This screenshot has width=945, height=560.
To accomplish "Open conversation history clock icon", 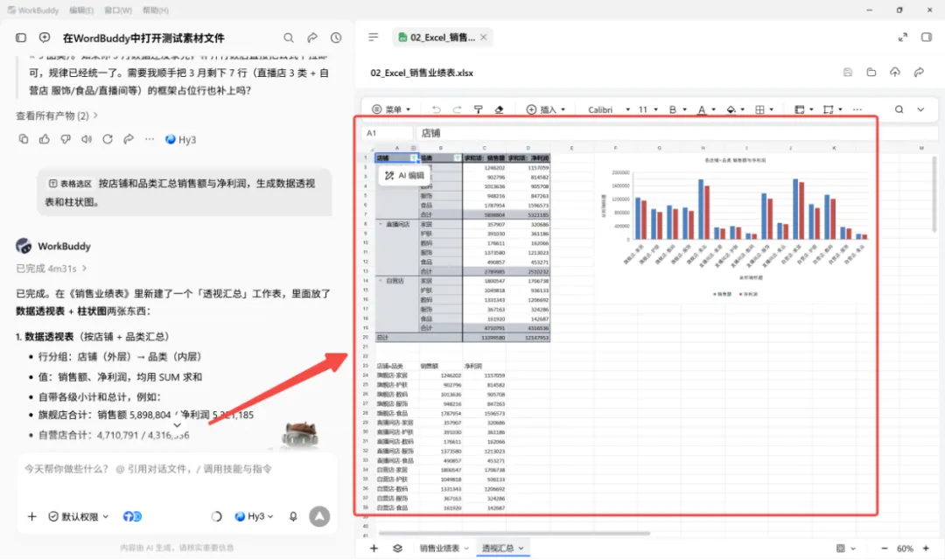I will [x=336, y=38].
